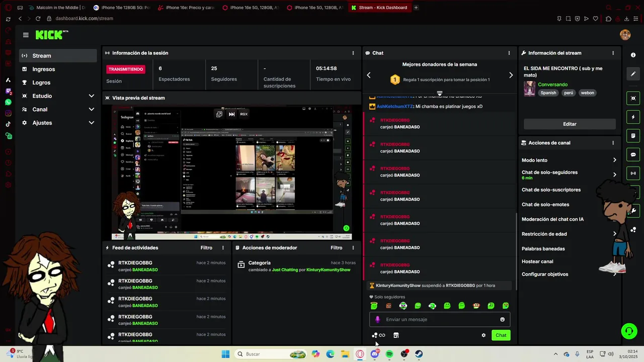The width and height of the screenshot is (644, 362).
Task: Click next-track icon on stream preview
Action: coord(231,114)
